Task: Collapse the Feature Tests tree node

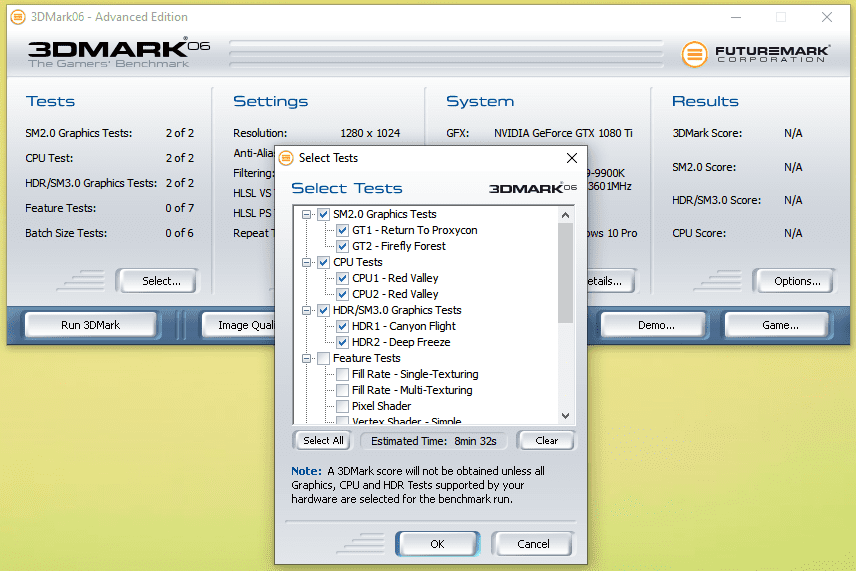Action: tap(307, 359)
